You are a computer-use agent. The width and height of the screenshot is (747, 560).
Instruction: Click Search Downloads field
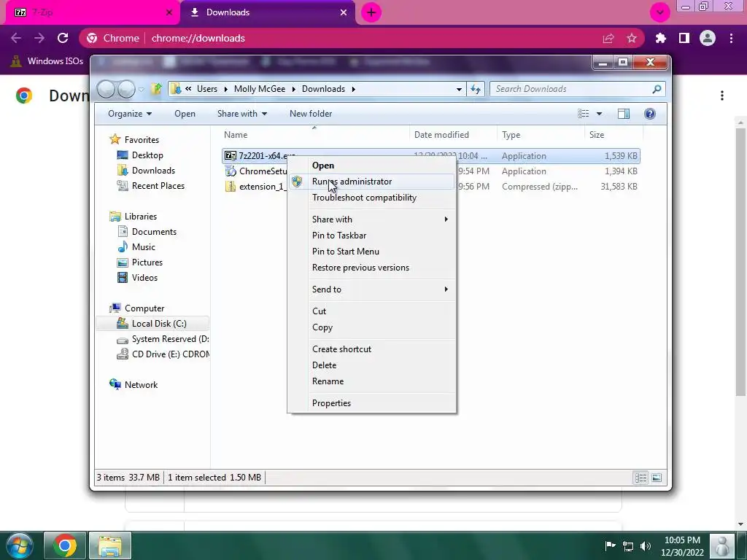click(578, 89)
